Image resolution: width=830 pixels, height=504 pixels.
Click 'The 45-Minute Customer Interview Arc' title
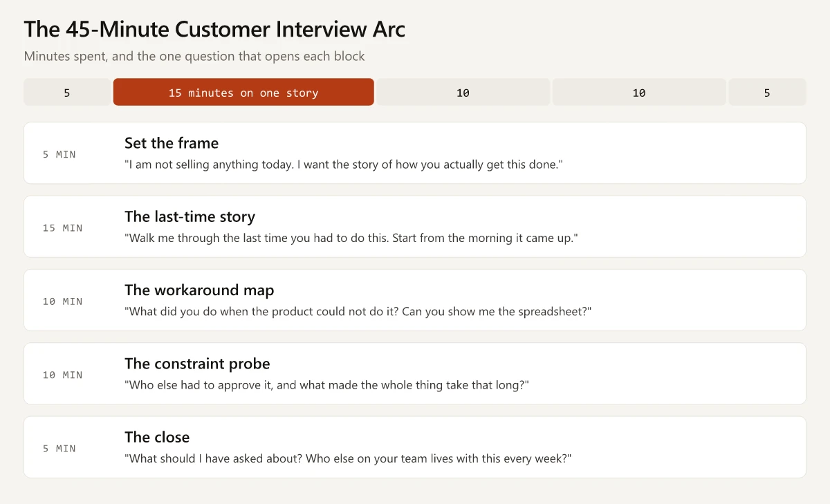214,29
